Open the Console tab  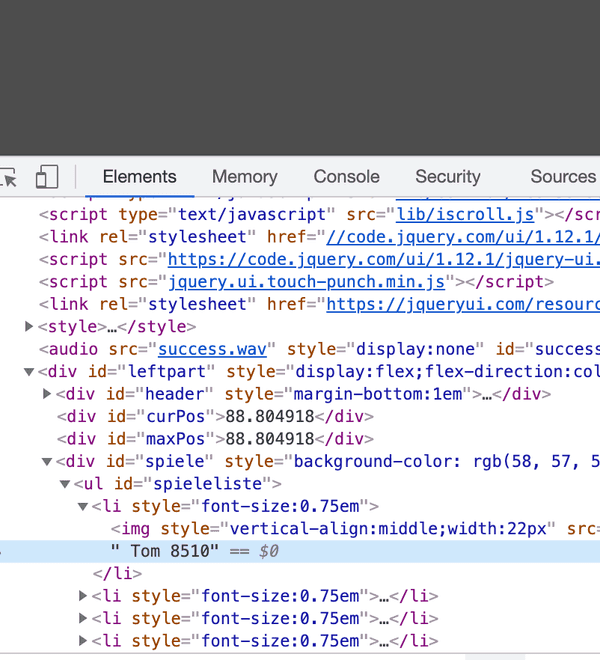[346, 177]
